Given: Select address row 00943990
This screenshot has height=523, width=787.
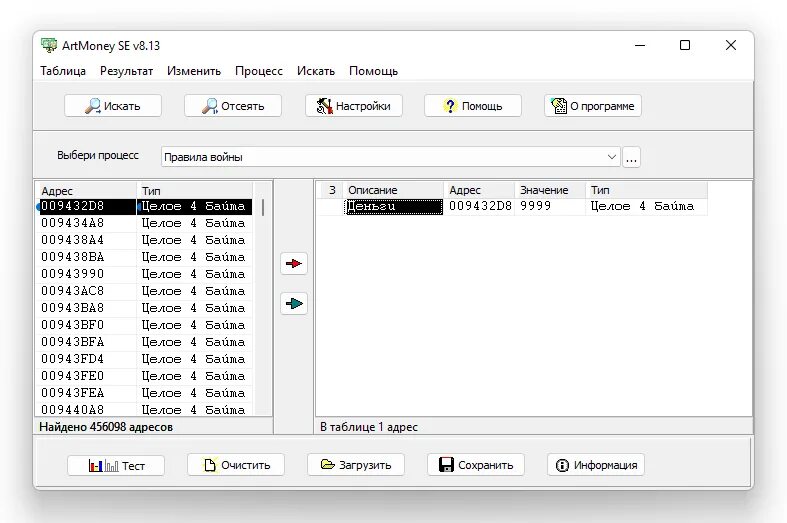Looking at the screenshot, I should pos(146,275).
